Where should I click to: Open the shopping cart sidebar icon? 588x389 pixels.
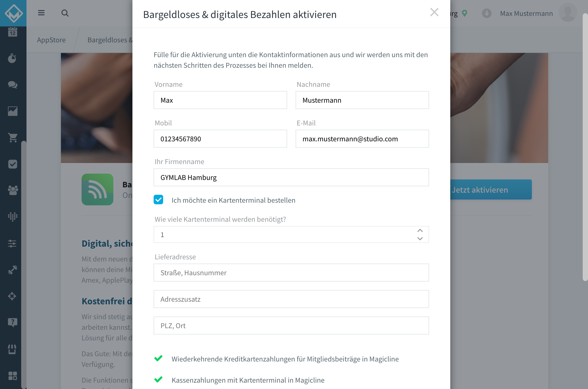click(12, 138)
